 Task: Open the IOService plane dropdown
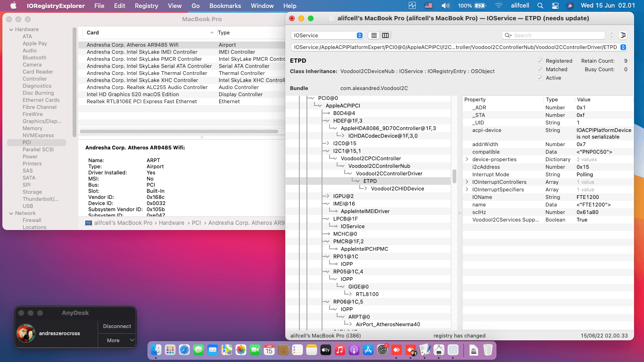click(327, 35)
